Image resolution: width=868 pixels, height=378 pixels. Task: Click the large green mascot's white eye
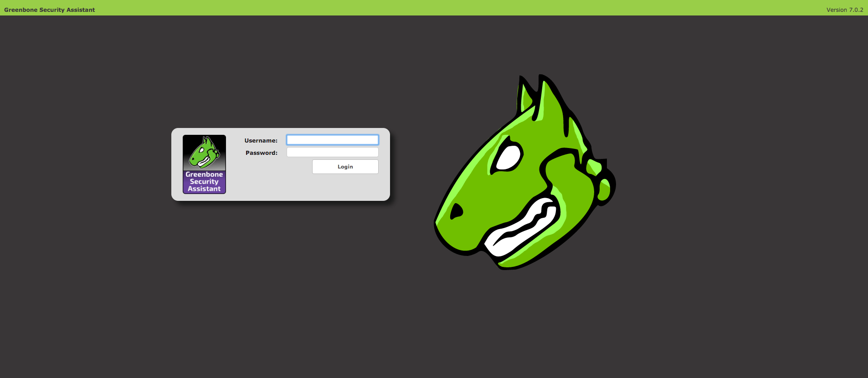pyautogui.click(x=508, y=157)
